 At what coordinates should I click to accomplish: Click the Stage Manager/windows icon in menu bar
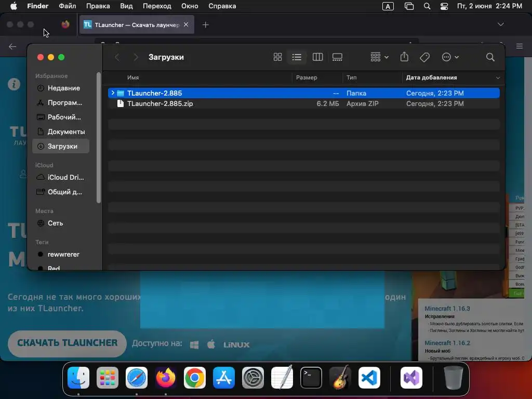(409, 6)
